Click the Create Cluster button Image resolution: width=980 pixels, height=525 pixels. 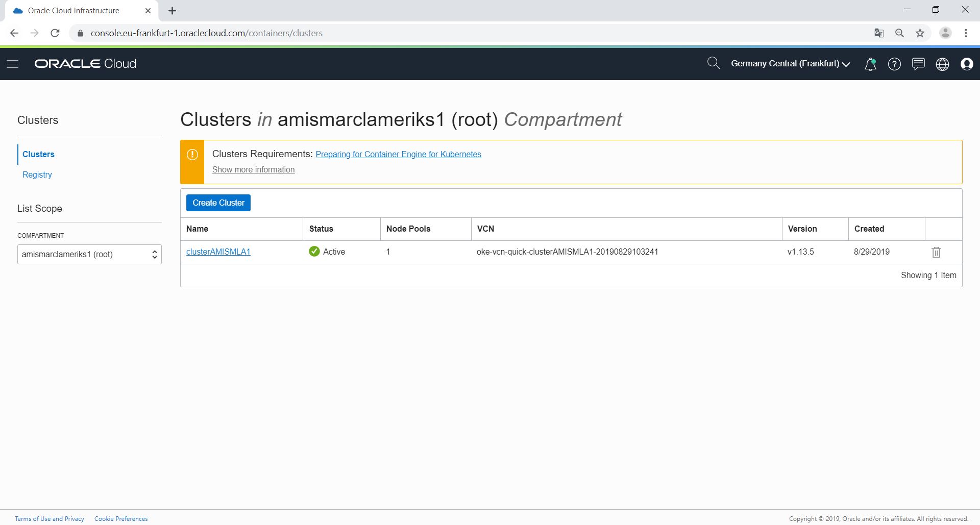click(x=218, y=203)
